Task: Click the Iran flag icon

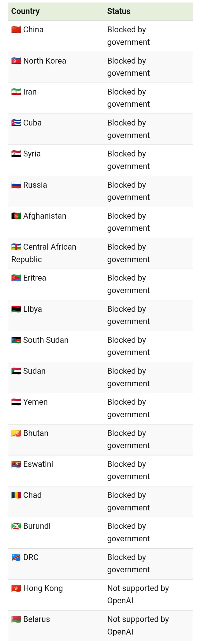Action: tap(16, 92)
